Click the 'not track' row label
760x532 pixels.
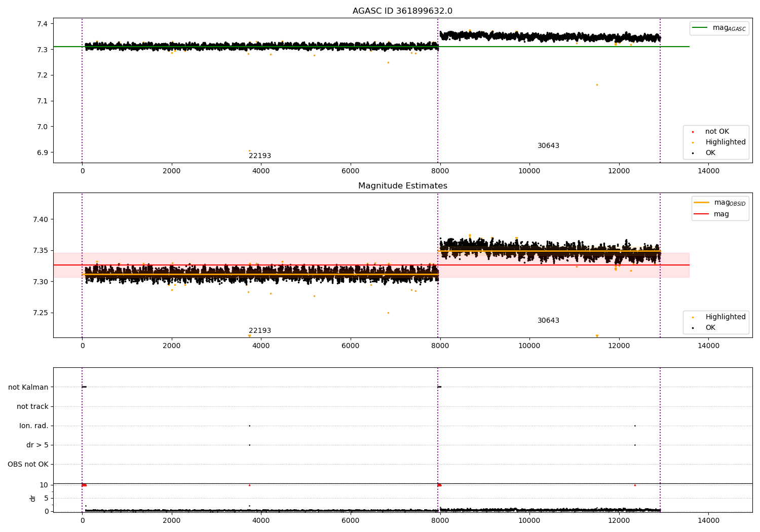(x=32, y=407)
